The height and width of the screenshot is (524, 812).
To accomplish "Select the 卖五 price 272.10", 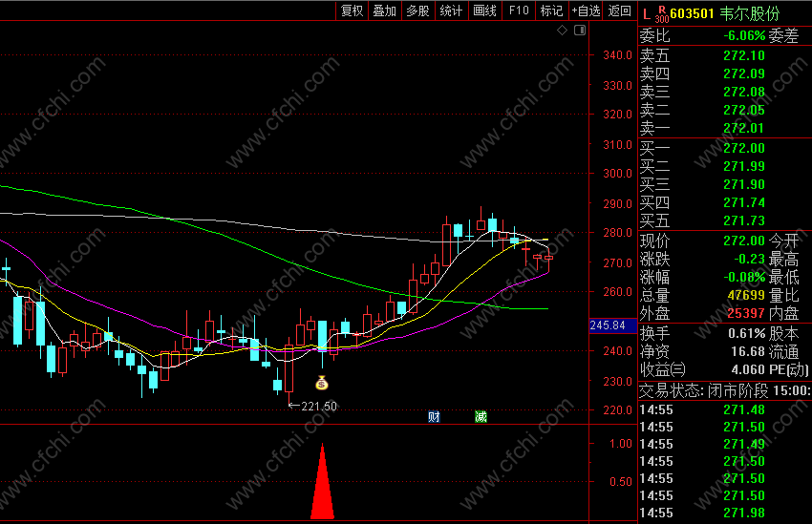I will 743,55.
